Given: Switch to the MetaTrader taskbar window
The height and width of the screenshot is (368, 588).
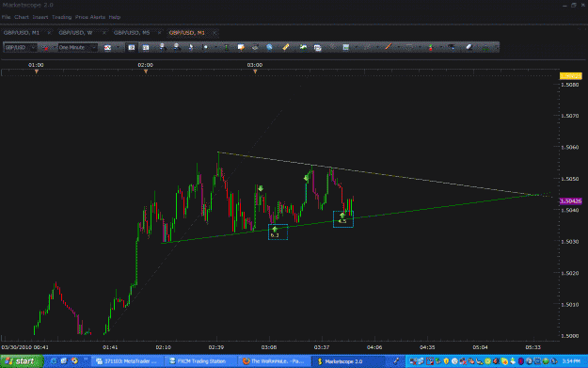Looking at the screenshot, I should click(128, 361).
